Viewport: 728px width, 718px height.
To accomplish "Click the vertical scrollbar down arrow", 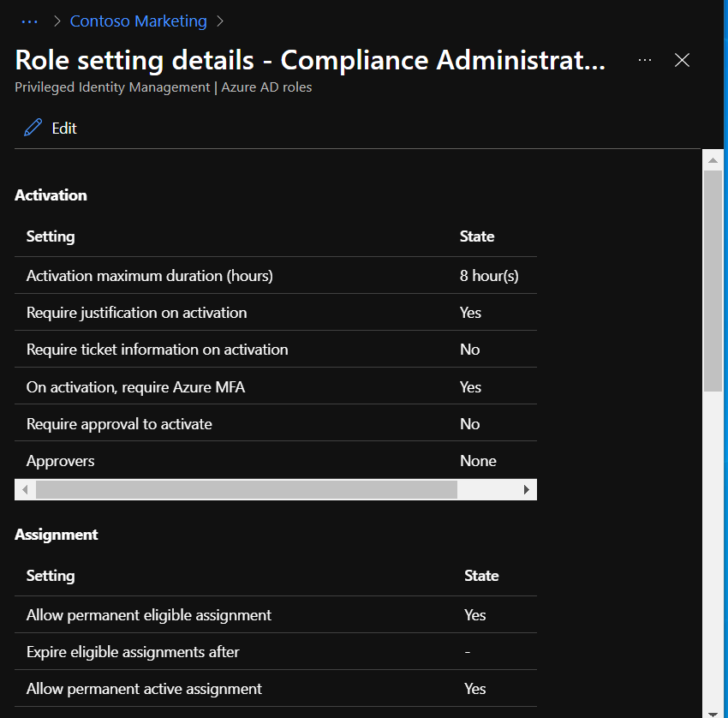I will pos(713,710).
